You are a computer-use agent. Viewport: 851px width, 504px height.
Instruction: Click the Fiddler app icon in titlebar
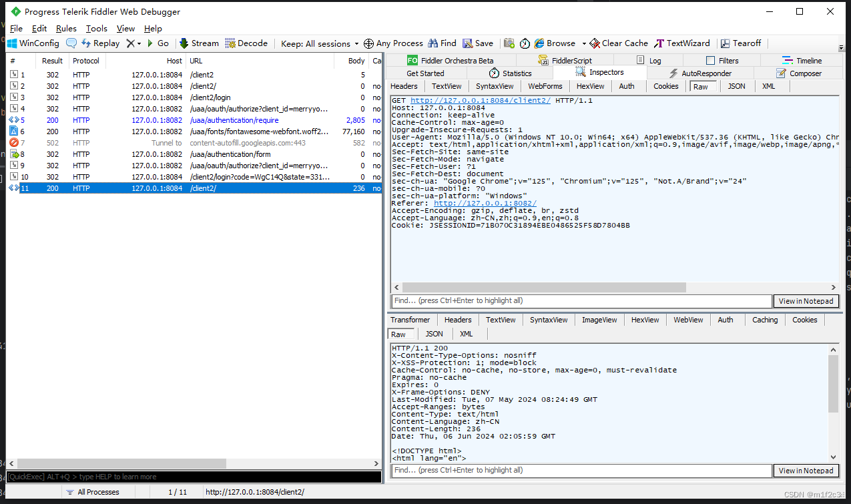point(16,11)
